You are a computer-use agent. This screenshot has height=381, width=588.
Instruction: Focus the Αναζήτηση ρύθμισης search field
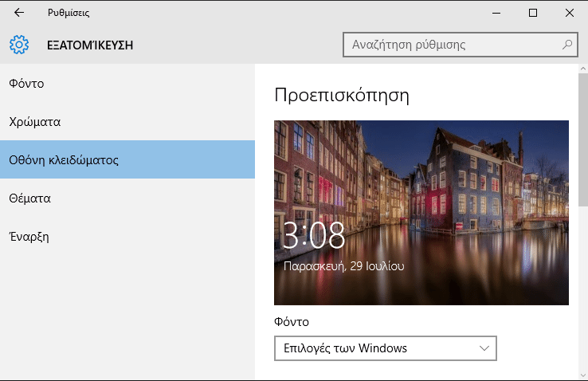click(461, 45)
